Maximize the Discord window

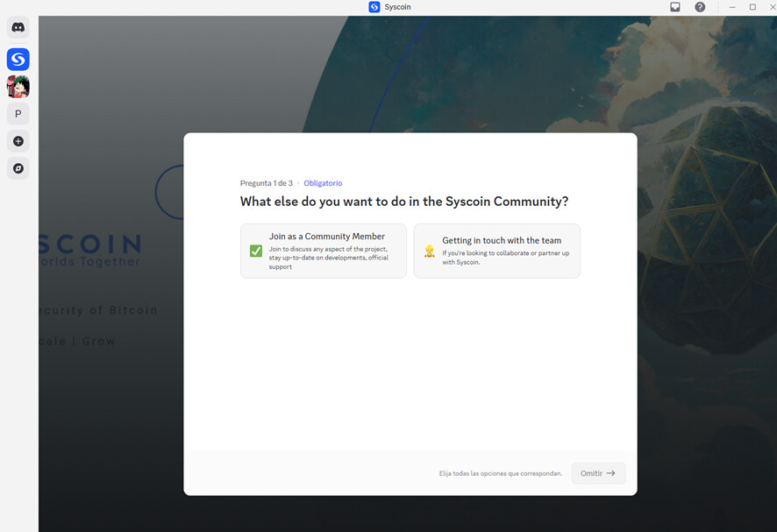point(752,7)
